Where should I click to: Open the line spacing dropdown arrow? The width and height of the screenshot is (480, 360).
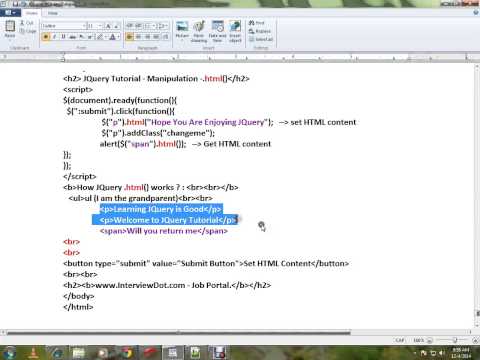coord(167,26)
